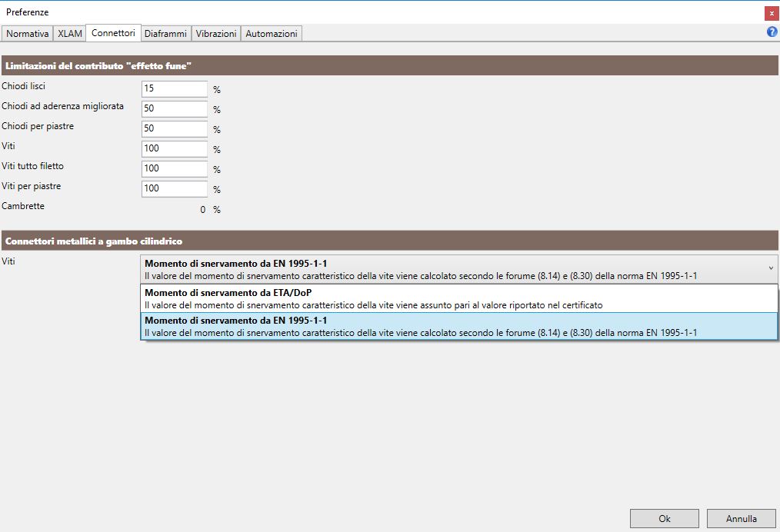Click the Viti per piastre input field
Viewport: 780px width, 532px height.
(175, 188)
